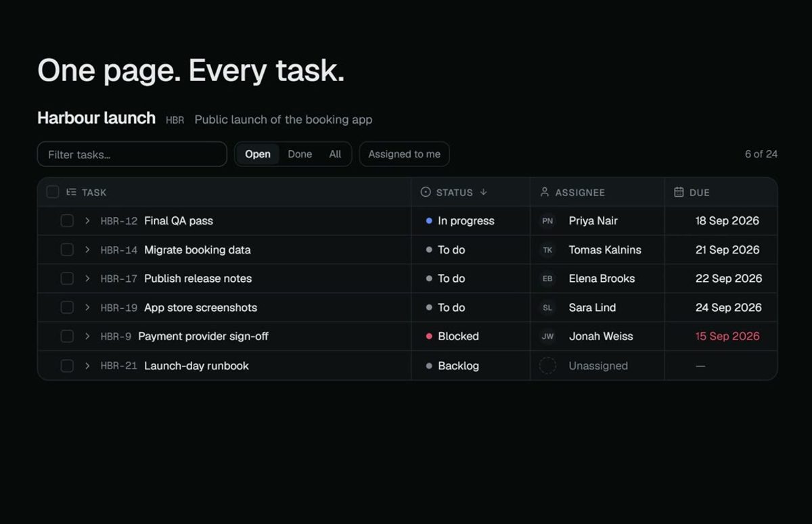This screenshot has width=812, height=524.
Task: Open the Payment provider sign-off task title
Action: 203,336
